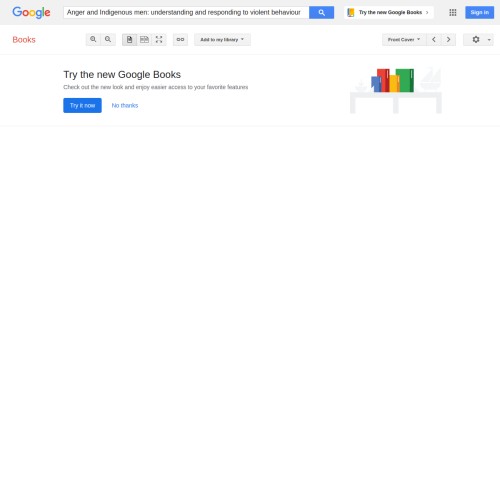Open the Front Cover contents dropdown
500x500 pixels.
coord(404,39)
